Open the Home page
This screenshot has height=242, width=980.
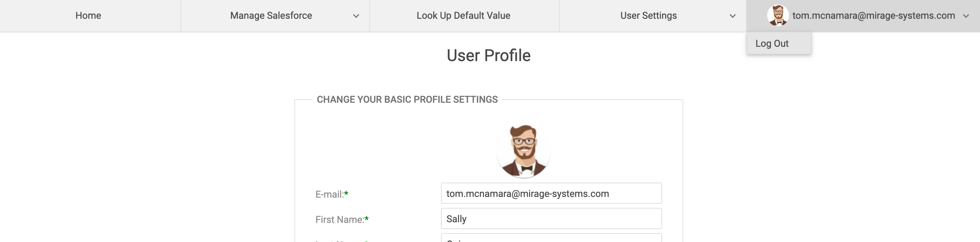pos(88,16)
